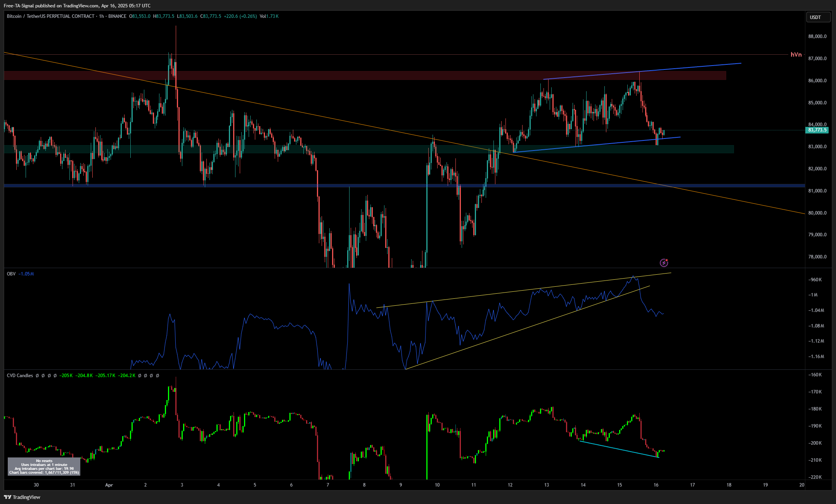The width and height of the screenshot is (836, 504).
Task: Click the close value C83,773.5
Action: point(211,16)
